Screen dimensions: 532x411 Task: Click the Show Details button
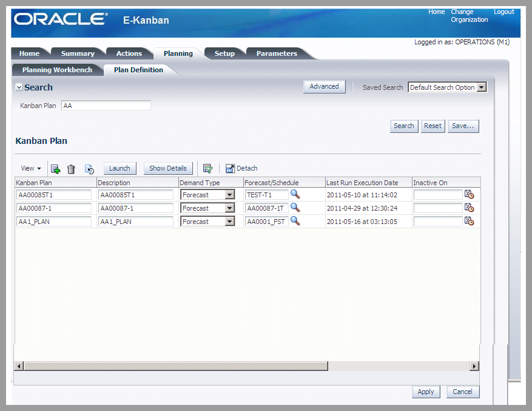[168, 168]
